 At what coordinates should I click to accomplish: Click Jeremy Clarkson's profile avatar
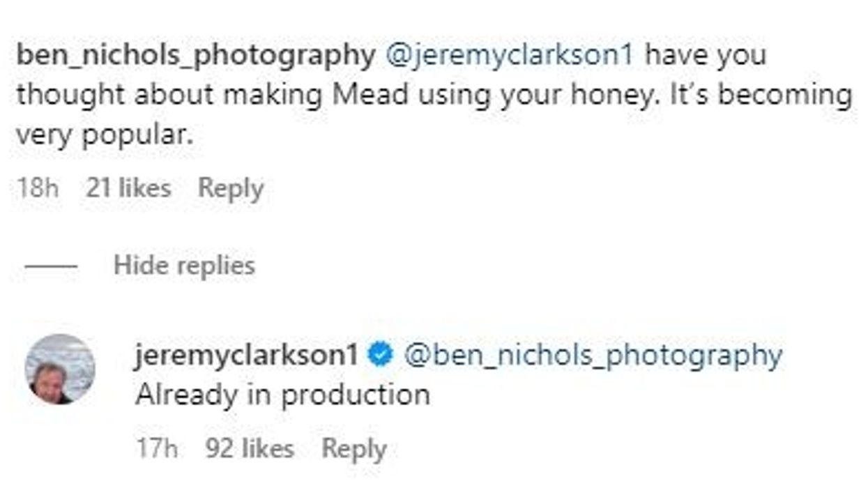(x=60, y=369)
